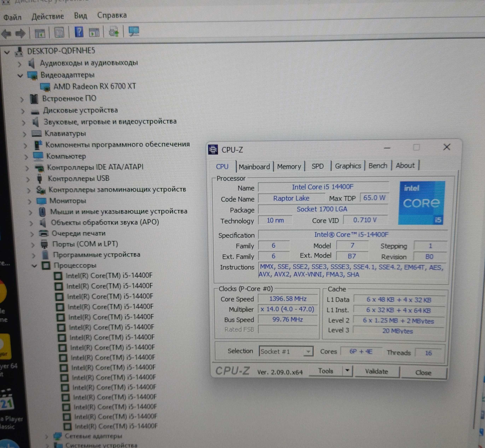Screen dimensions: 485x448
Task: Click the Компьютер category icon
Action: pos(38,156)
